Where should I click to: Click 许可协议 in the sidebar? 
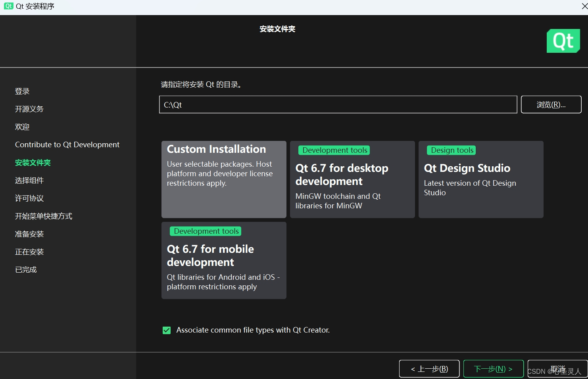29,198
